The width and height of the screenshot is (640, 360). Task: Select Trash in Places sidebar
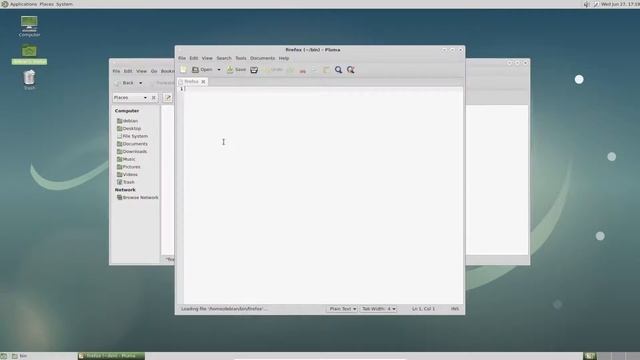(x=126, y=182)
